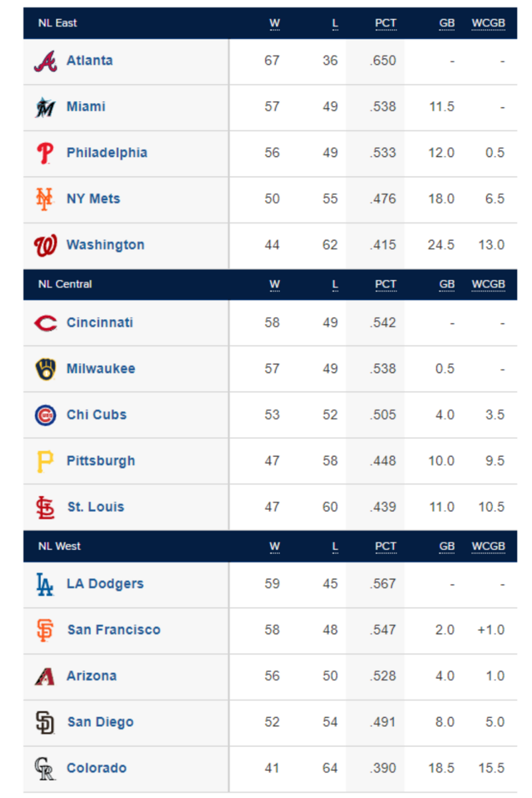This screenshot has width=532, height=798.
Task: Open the San Diego team link
Action: (100, 722)
